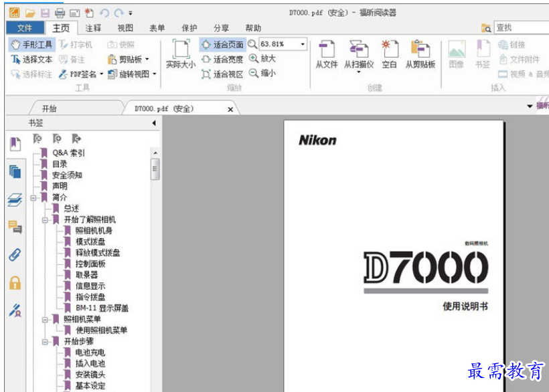Open the zoom percentage dropdown
This screenshot has height=392, width=549.
303,44
